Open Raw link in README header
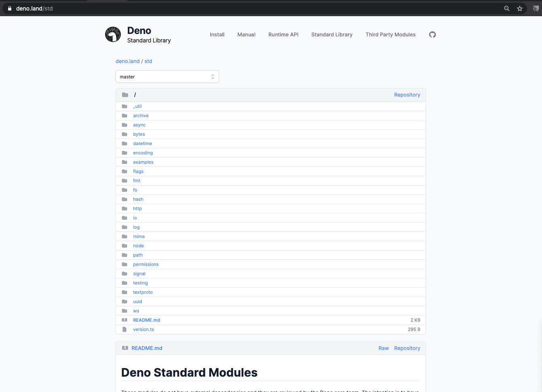Screen dimensions: 542x392 pos(384,348)
